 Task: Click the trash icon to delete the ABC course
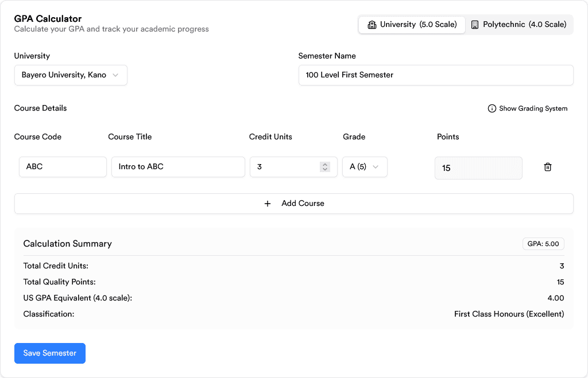click(548, 166)
